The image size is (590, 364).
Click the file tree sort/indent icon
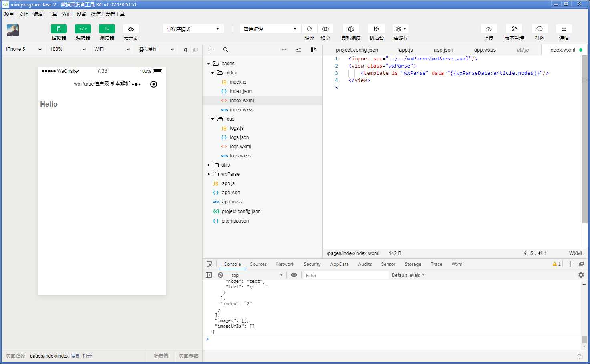tap(299, 50)
